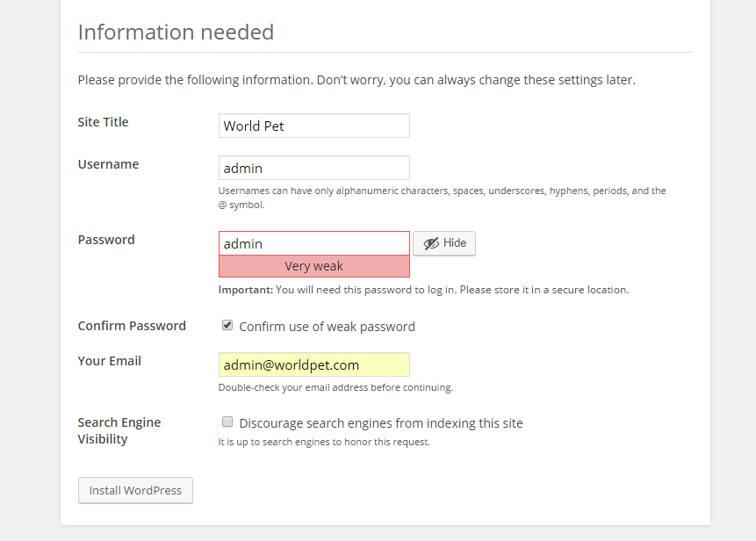Screen dimensions: 756x541
Task: Click the Confirm Password label
Action: [x=132, y=326]
